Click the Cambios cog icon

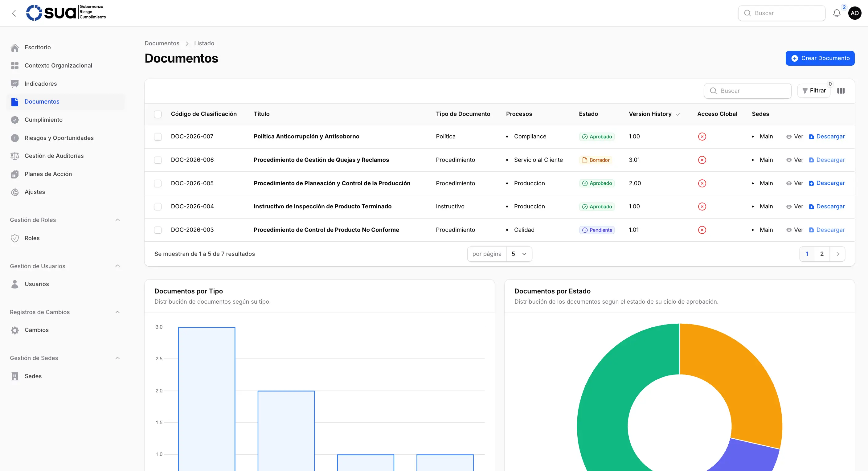14,330
